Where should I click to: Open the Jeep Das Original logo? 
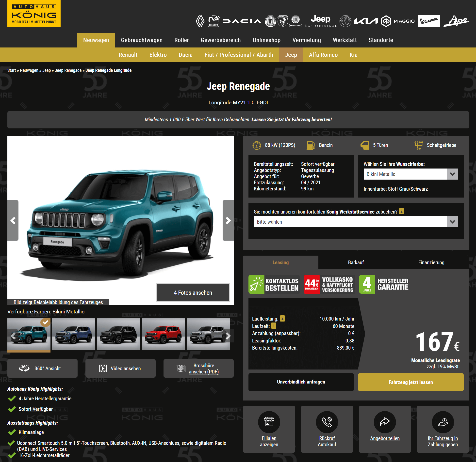(321, 21)
